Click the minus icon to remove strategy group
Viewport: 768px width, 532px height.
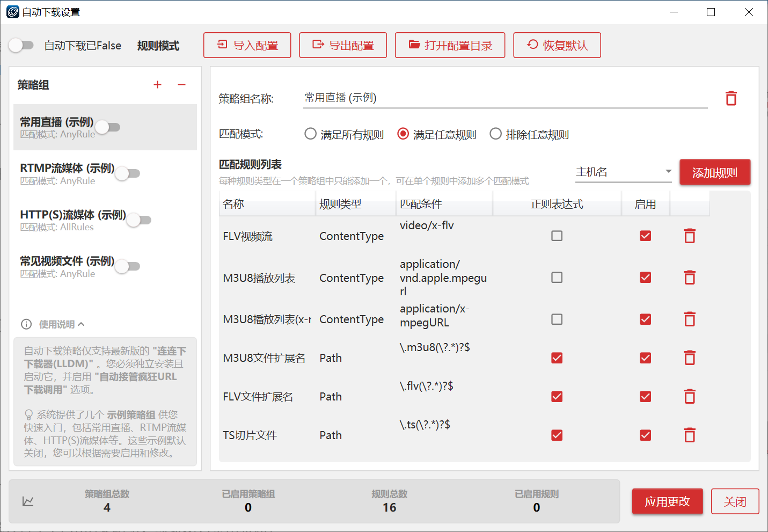182,85
